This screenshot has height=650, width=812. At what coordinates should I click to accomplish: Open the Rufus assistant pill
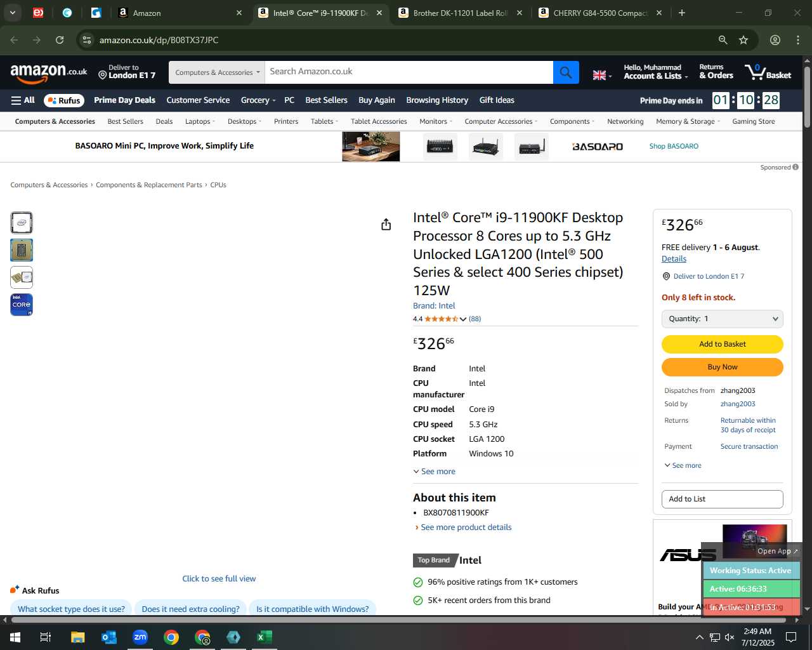tap(64, 100)
